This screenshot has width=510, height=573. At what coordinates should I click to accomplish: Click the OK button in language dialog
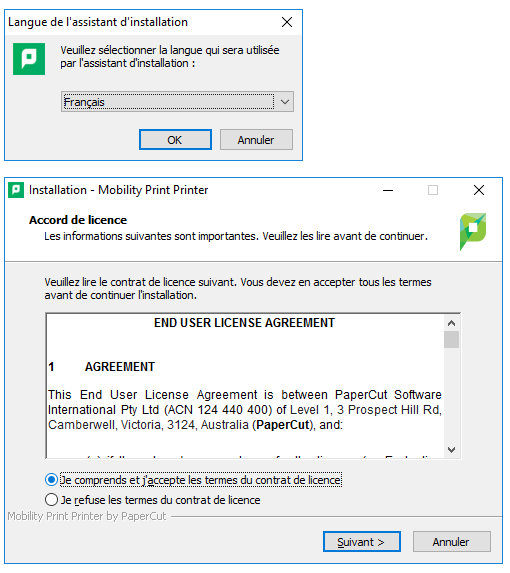(x=175, y=140)
